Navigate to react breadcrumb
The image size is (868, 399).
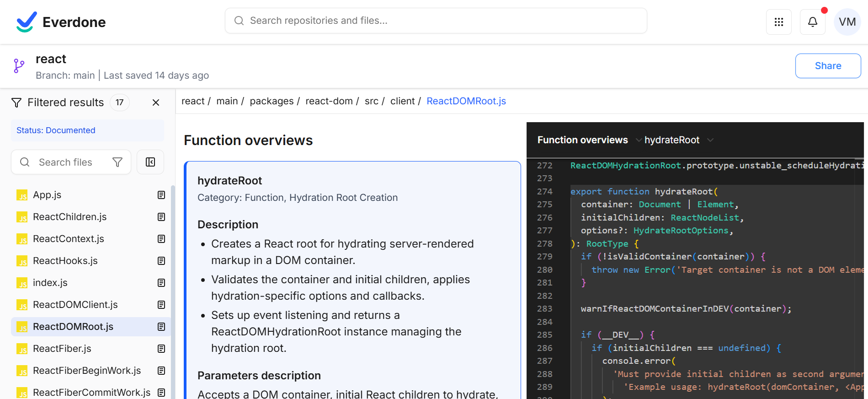tap(193, 101)
